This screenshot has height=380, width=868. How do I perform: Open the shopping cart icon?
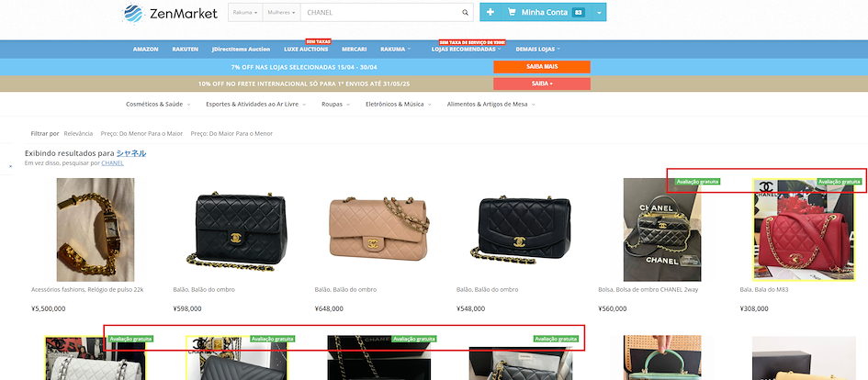pyautogui.click(x=512, y=12)
